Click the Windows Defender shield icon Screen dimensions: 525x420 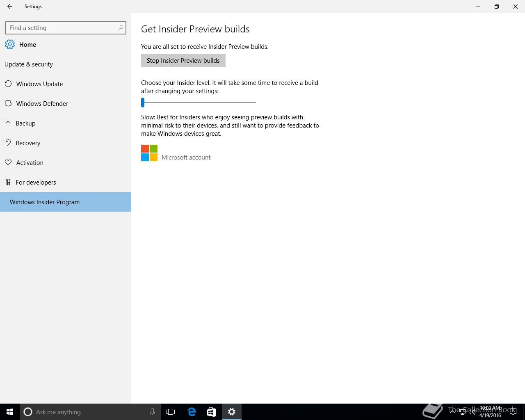tap(8, 104)
